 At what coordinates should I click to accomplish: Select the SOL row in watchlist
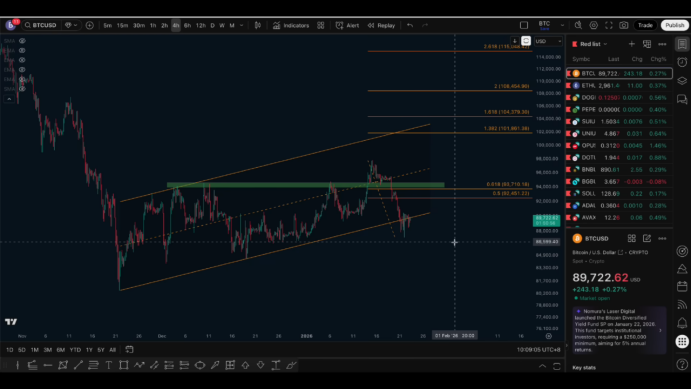[619, 193]
